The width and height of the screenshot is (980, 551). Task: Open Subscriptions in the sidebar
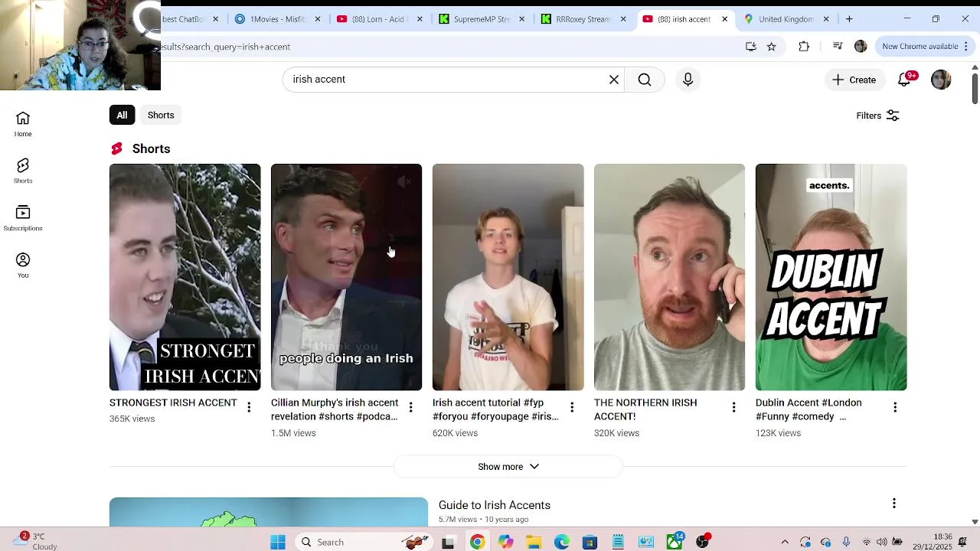[x=23, y=218]
